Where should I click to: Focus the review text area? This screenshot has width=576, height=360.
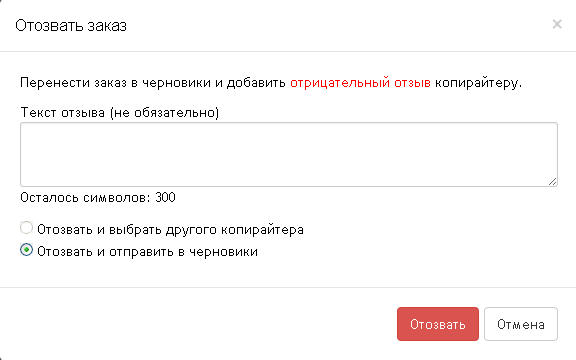[x=289, y=154]
